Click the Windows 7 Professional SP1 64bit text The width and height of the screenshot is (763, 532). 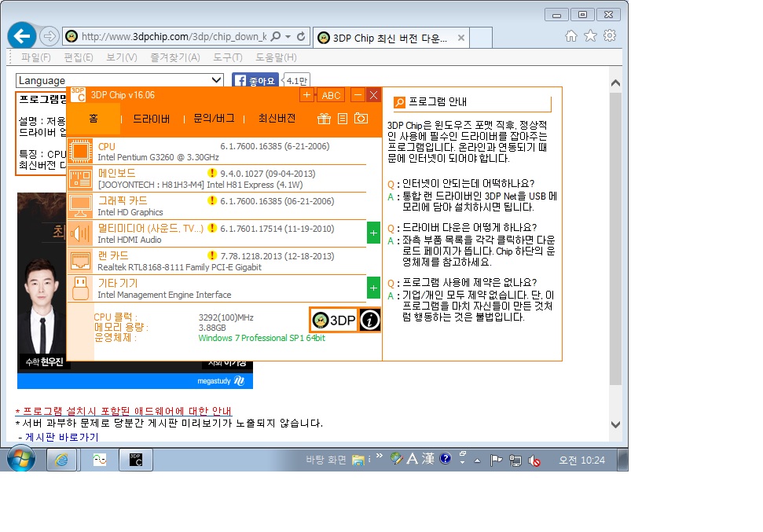262,338
